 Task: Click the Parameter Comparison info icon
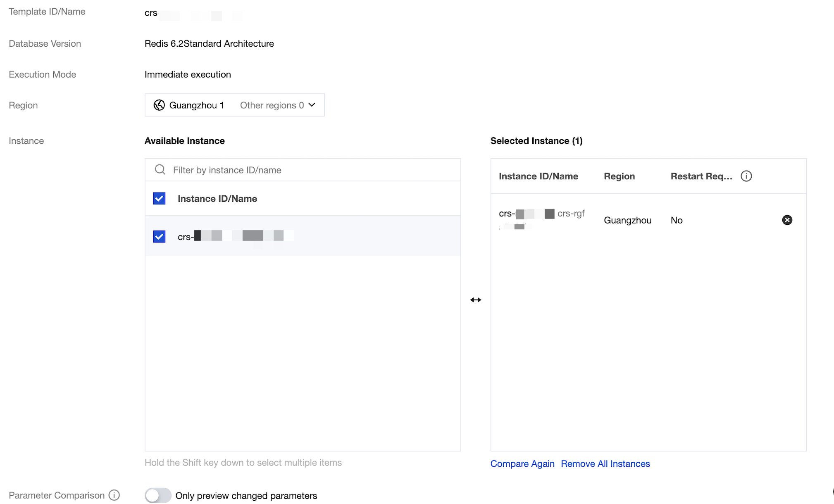(114, 495)
